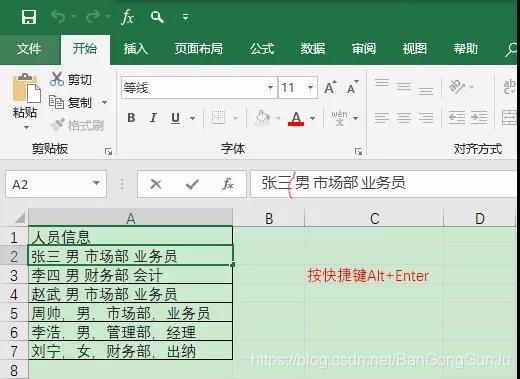Click the 复制 copy button
The width and height of the screenshot is (520, 379).
pyautogui.click(x=70, y=102)
